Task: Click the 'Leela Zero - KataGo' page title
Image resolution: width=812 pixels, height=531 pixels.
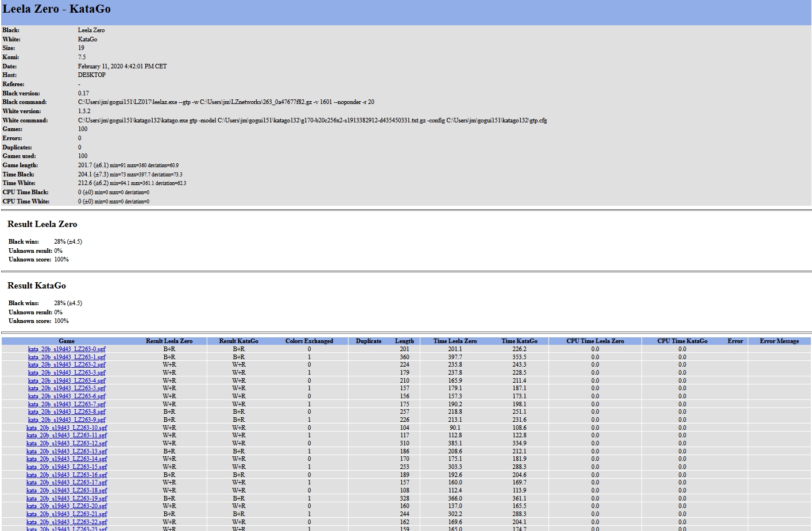Action: [57, 9]
